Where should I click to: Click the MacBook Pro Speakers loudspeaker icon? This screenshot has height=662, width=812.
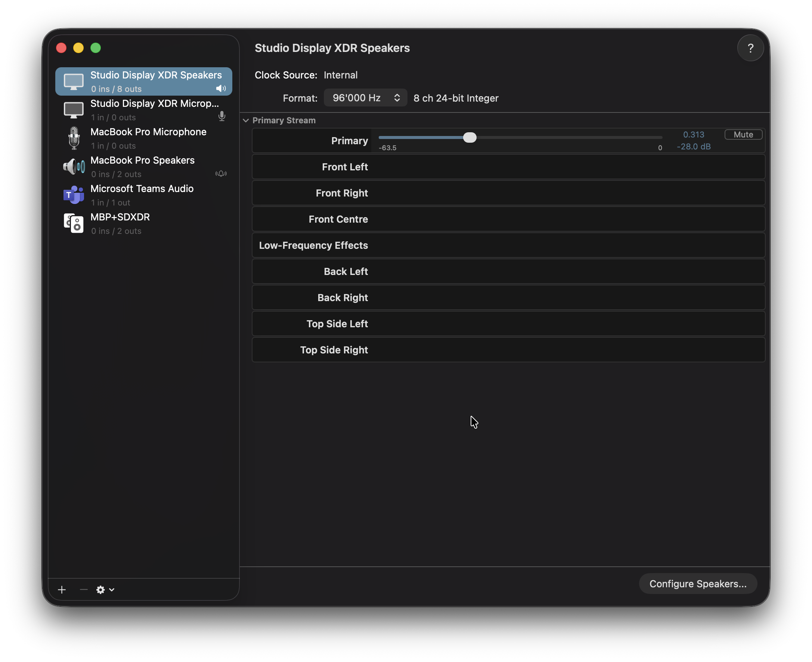(74, 167)
